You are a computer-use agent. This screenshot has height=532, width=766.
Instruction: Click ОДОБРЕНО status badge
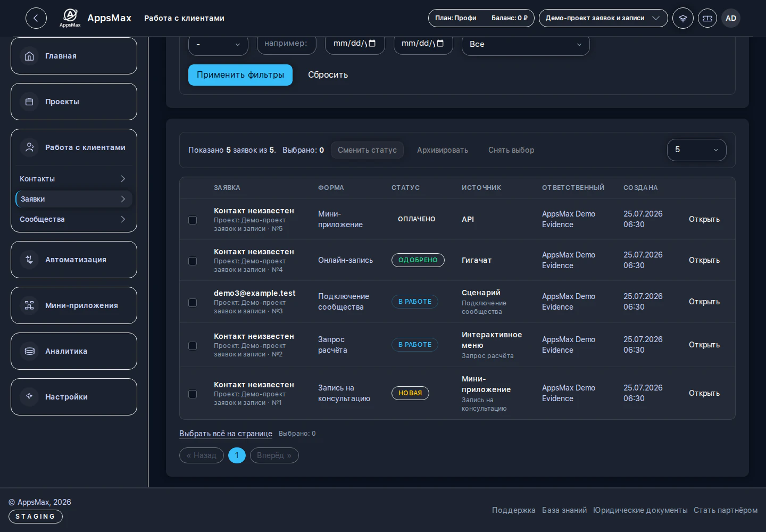418,260
